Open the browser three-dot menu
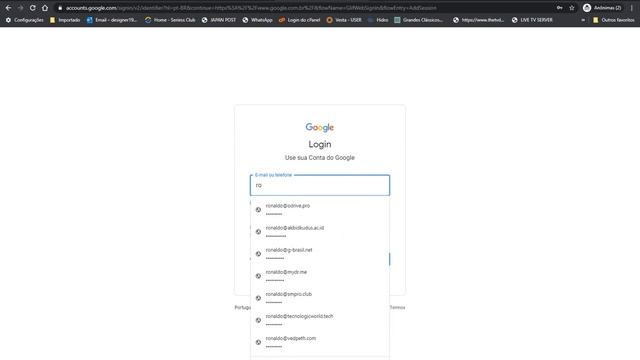The width and height of the screenshot is (640, 360). [x=631, y=8]
